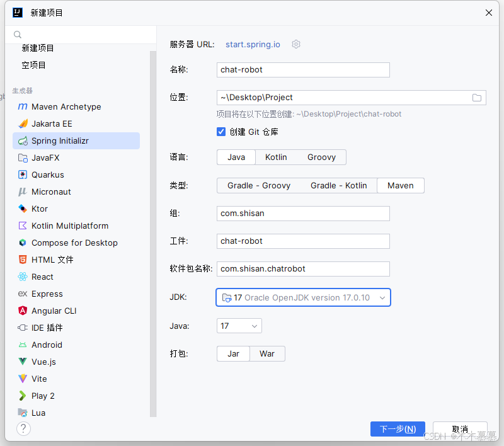Click the Spring Initializr leaf icon

pyautogui.click(x=23, y=140)
